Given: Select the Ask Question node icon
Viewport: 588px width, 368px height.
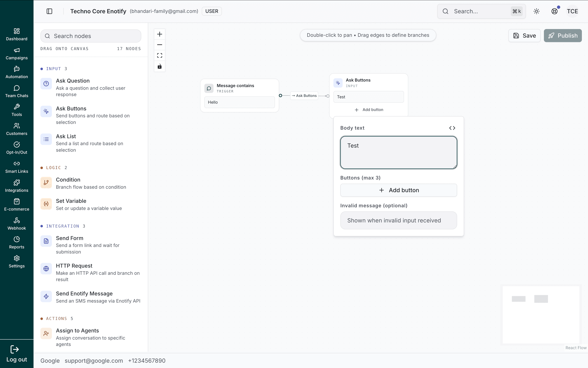Looking at the screenshot, I should (x=46, y=84).
